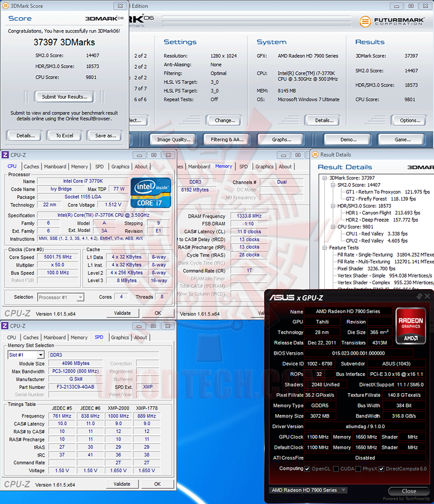Open Mainboard tab in CPU-Z processor window

click(55, 167)
